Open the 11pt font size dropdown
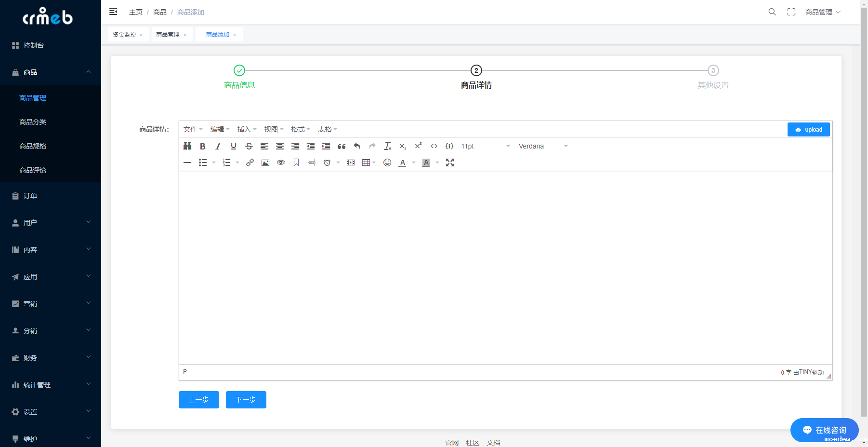This screenshot has width=868, height=447. 485,146
